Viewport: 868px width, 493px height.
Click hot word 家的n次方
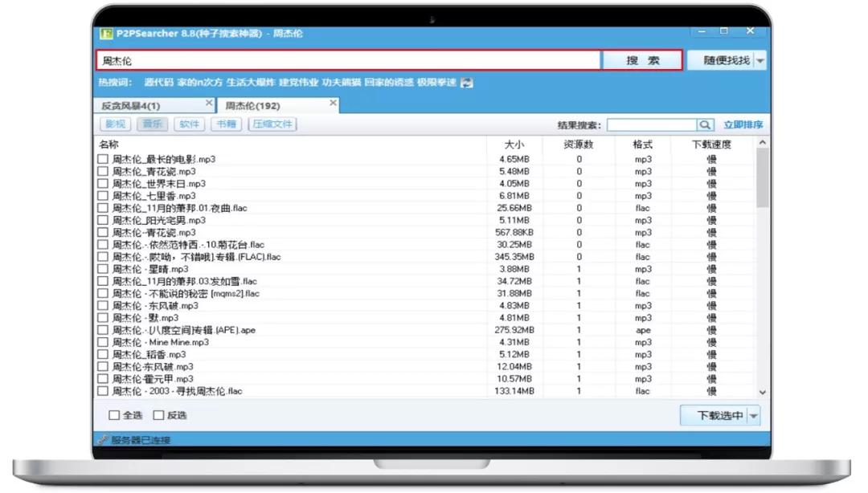[200, 83]
